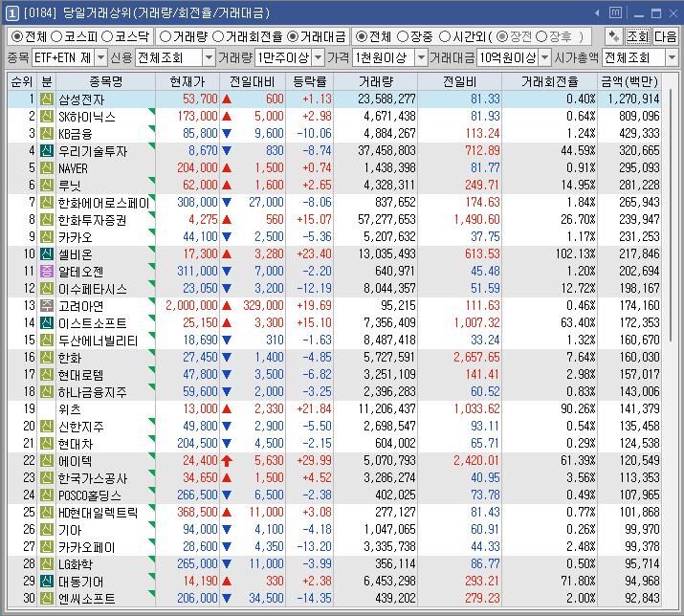Screen dimensions: 684x616
Task: Click the dark 신 badge for 대동기어
Action: tap(47, 582)
